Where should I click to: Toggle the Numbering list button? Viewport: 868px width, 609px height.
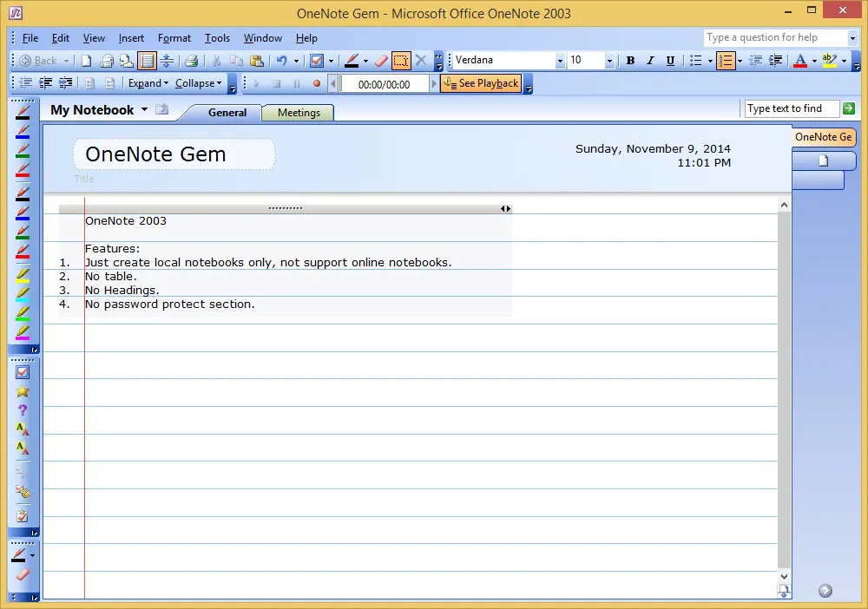coord(725,61)
